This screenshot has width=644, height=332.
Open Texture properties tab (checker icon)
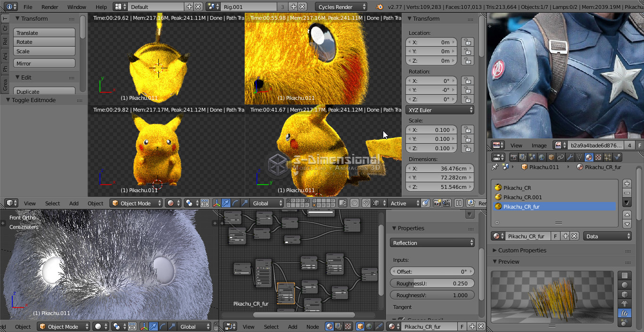(599, 157)
